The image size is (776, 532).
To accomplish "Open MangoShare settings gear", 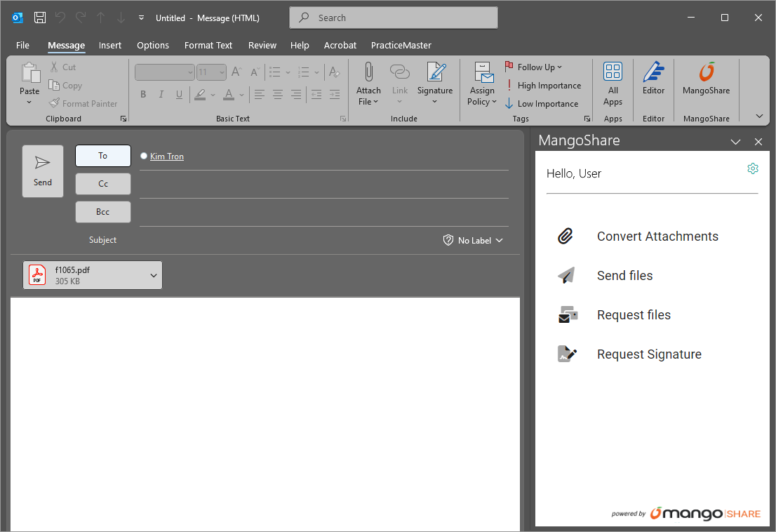I will click(x=753, y=168).
